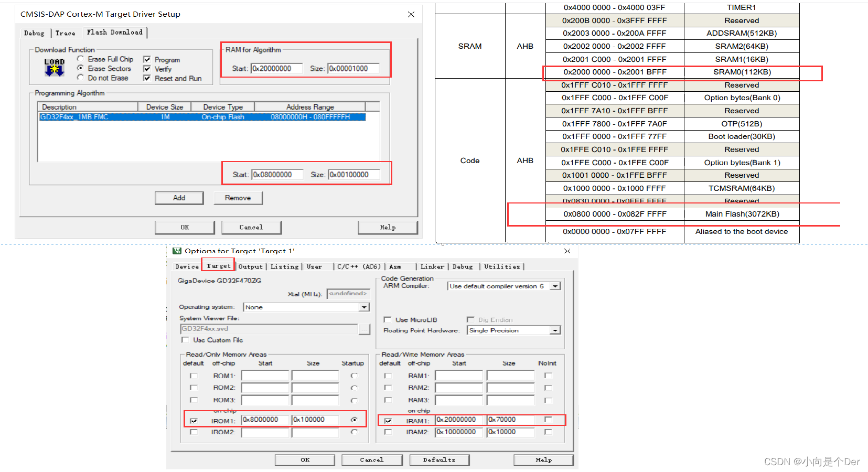Click IRAM2 Start field 0x10000000

click(459, 432)
